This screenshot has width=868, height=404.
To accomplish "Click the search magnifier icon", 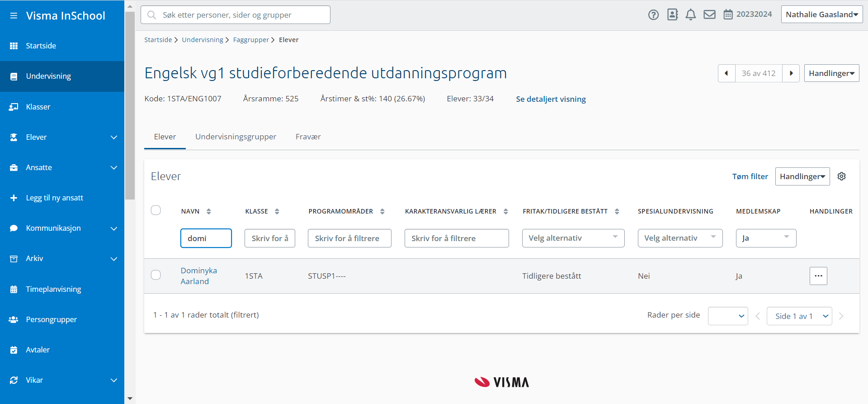I will (x=152, y=15).
